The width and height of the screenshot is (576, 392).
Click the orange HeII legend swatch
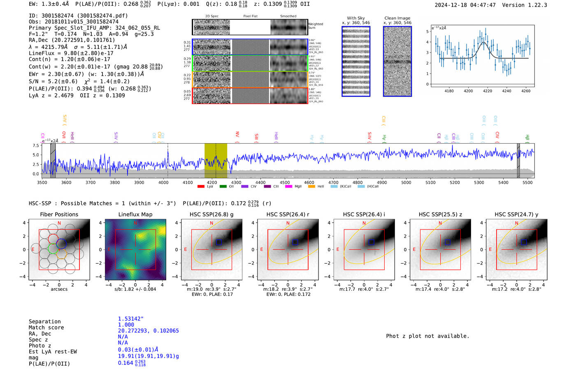pos(311,187)
